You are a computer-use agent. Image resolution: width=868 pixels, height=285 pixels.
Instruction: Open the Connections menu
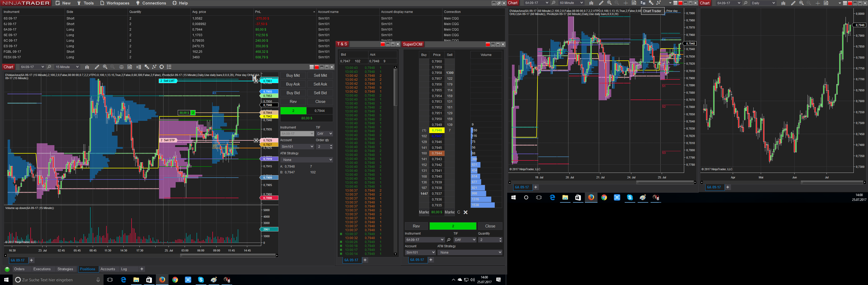[151, 3]
